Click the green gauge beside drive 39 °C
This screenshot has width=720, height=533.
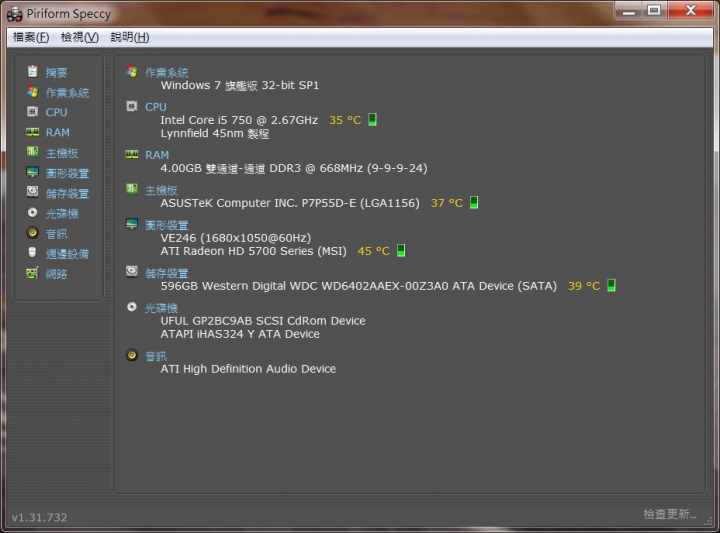click(611, 286)
